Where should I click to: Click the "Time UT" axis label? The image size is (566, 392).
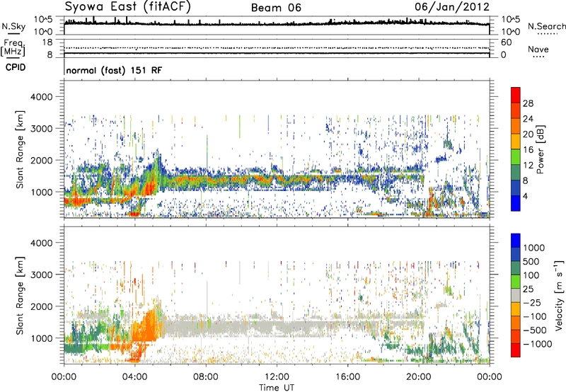pos(277,388)
